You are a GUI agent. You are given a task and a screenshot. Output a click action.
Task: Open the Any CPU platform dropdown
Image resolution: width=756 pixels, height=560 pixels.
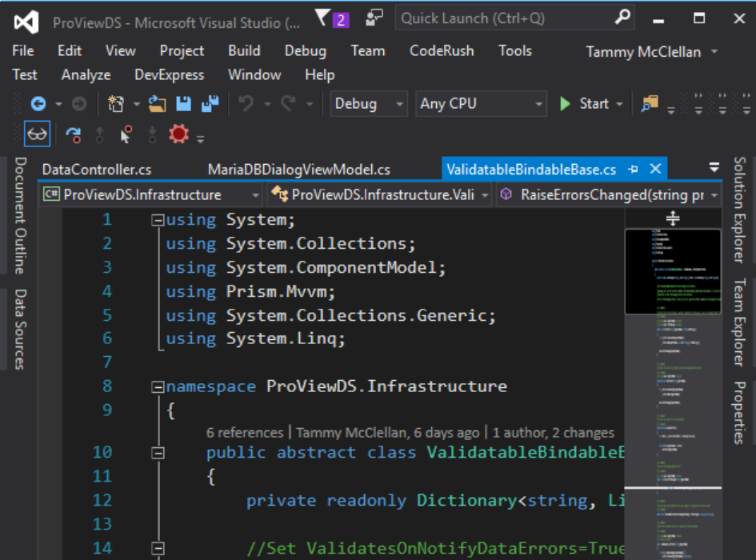[481, 104]
